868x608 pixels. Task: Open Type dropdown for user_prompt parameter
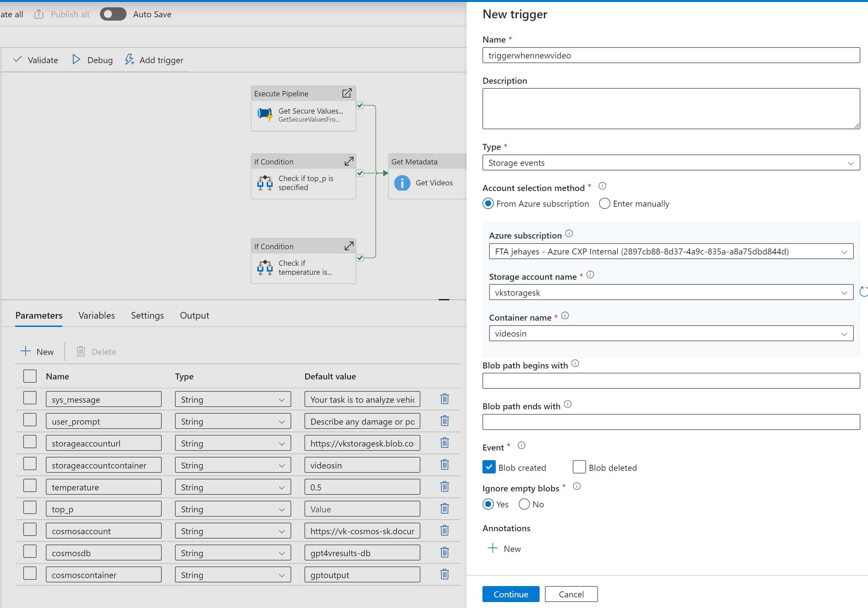click(233, 422)
